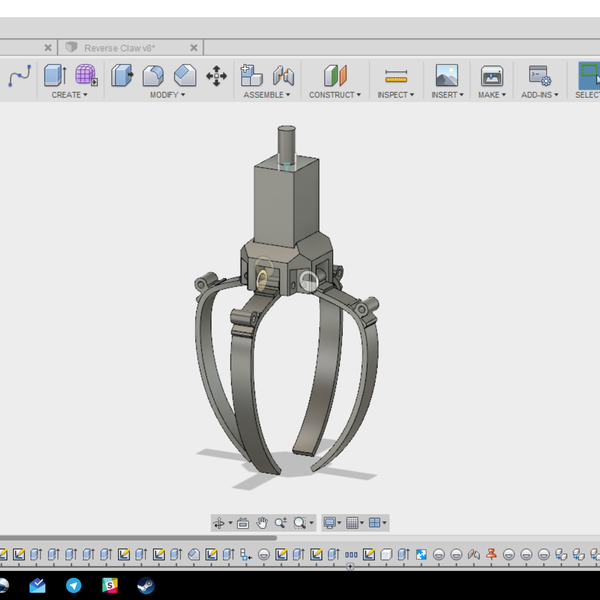Viewport: 600px width, 600px height.
Task: Choose the Pan hand tool
Action: pyautogui.click(x=262, y=523)
